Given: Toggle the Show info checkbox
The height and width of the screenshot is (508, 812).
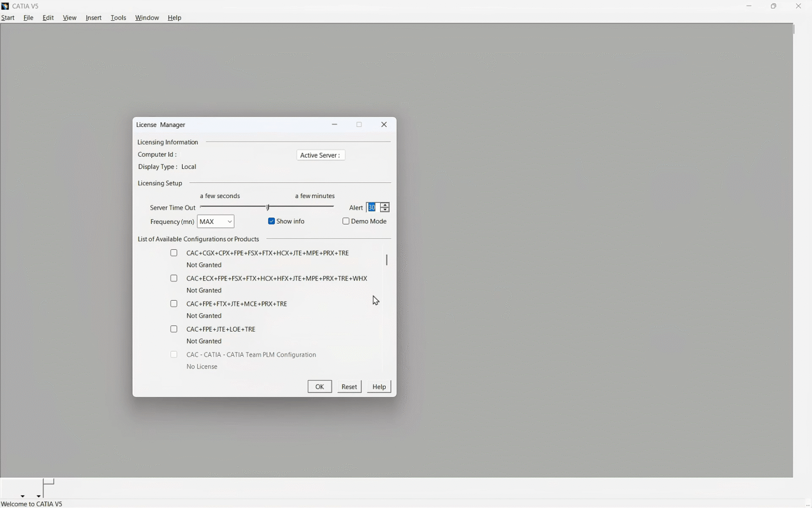Looking at the screenshot, I should tap(271, 221).
